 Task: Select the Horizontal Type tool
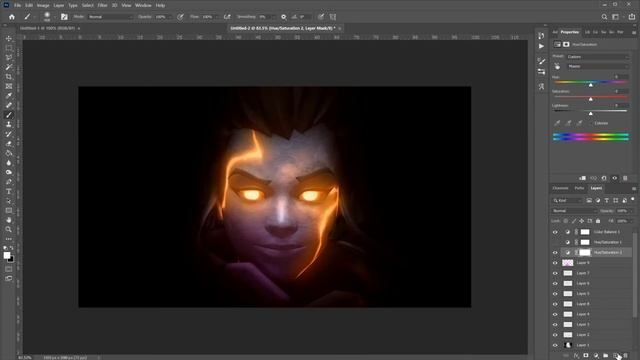9,191
